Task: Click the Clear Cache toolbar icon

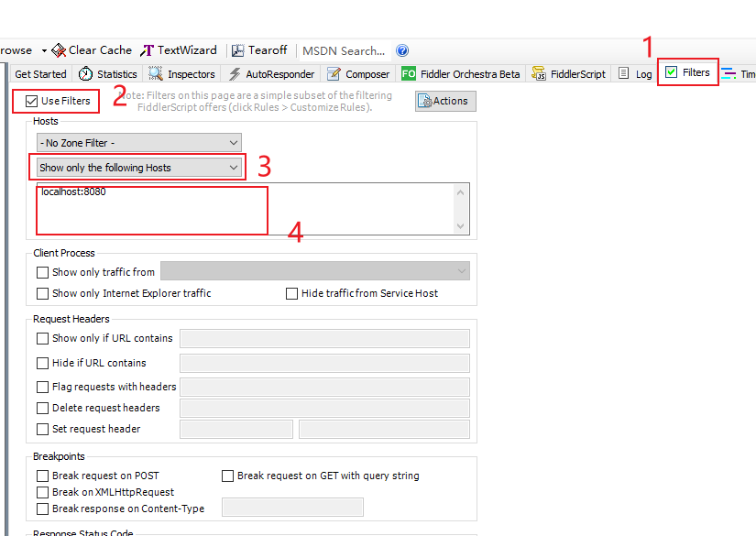Action: point(59,50)
